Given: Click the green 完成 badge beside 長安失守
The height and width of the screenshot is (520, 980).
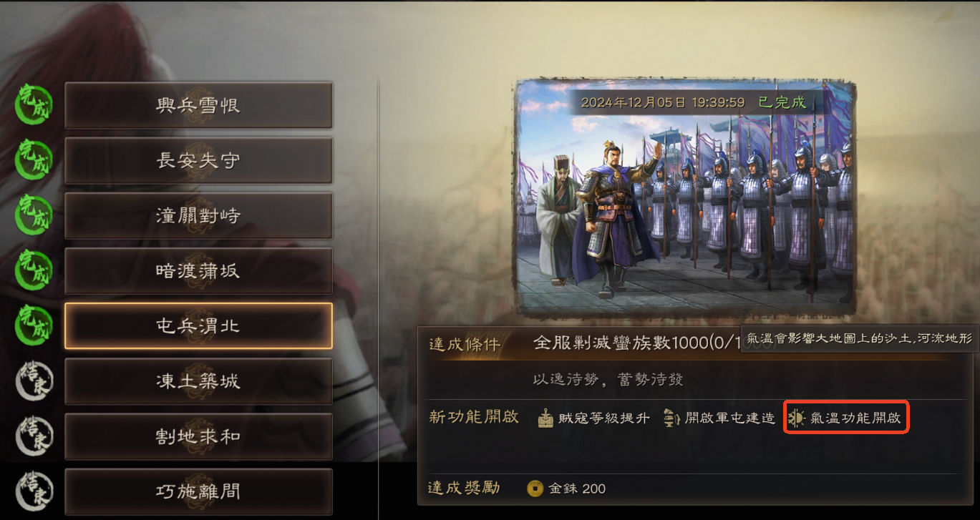Looking at the screenshot, I should click(34, 160).
